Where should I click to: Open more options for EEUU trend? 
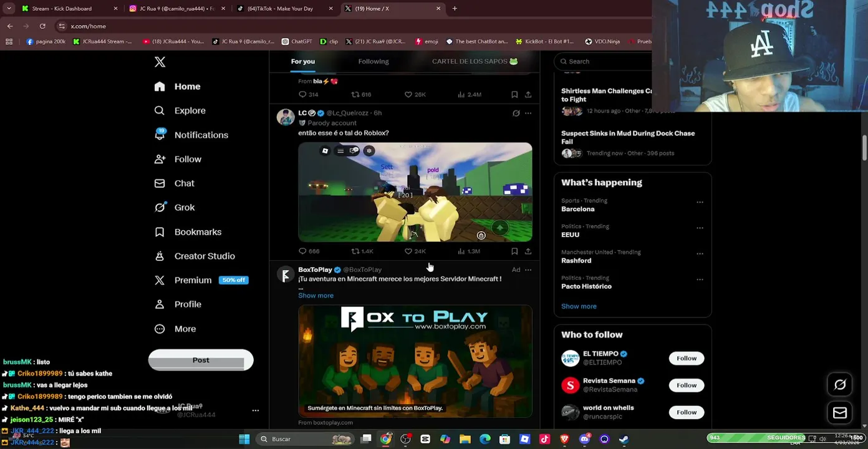coord(700,228)
